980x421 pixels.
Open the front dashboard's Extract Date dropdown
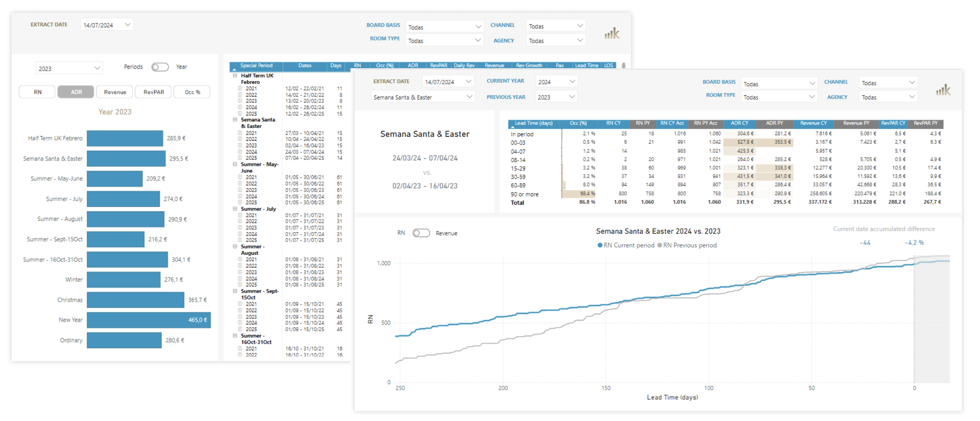pos(448,81)
